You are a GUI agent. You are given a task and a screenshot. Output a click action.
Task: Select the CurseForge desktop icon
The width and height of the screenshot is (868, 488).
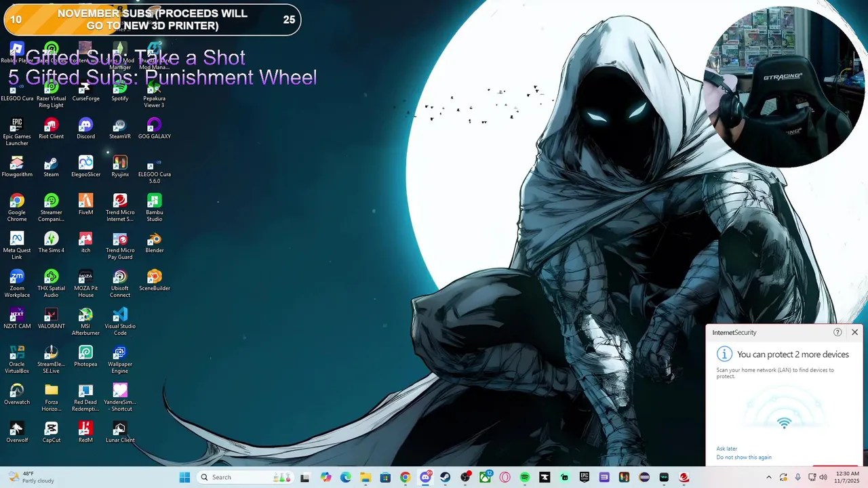(x=85, y=91)
